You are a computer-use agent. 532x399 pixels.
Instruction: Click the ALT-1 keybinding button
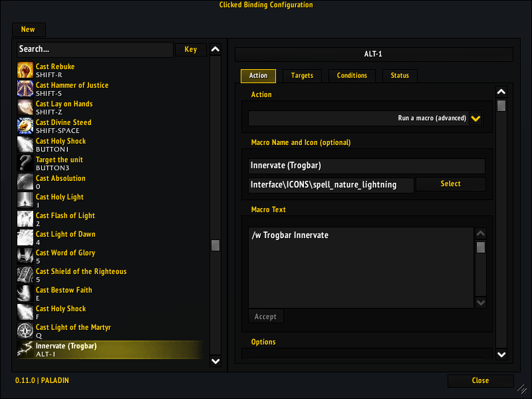[374, 55]
